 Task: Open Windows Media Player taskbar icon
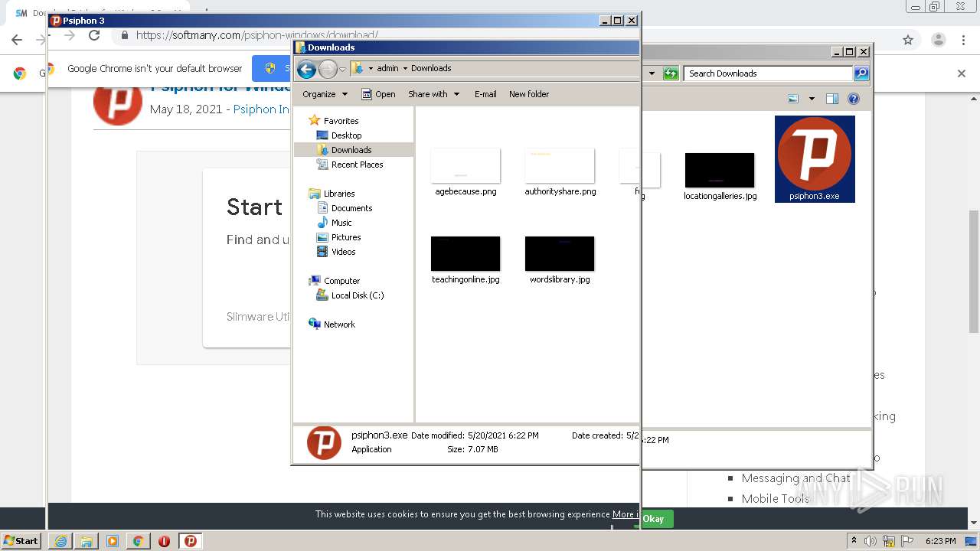pyautogui.click(x=112, y=541)
